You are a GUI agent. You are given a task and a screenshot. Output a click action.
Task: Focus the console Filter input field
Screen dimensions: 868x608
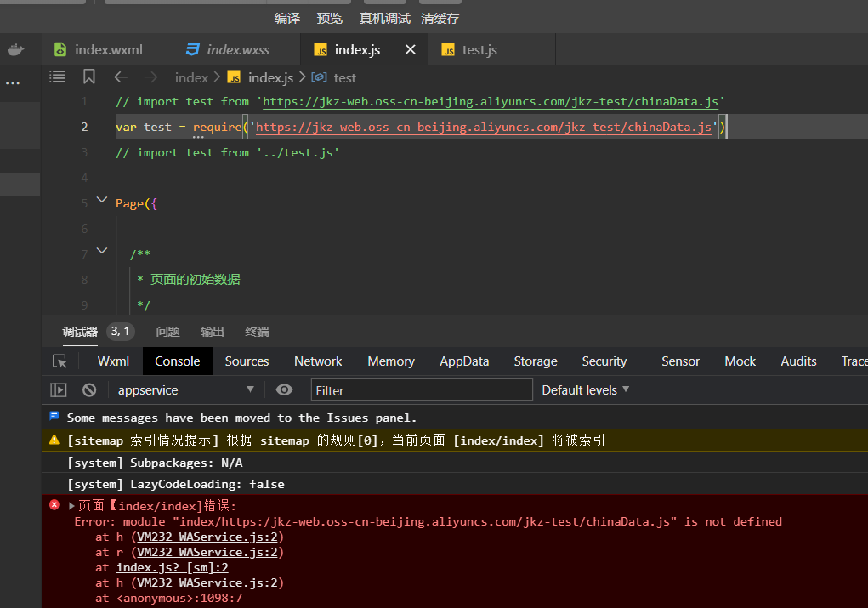[422, 389]
